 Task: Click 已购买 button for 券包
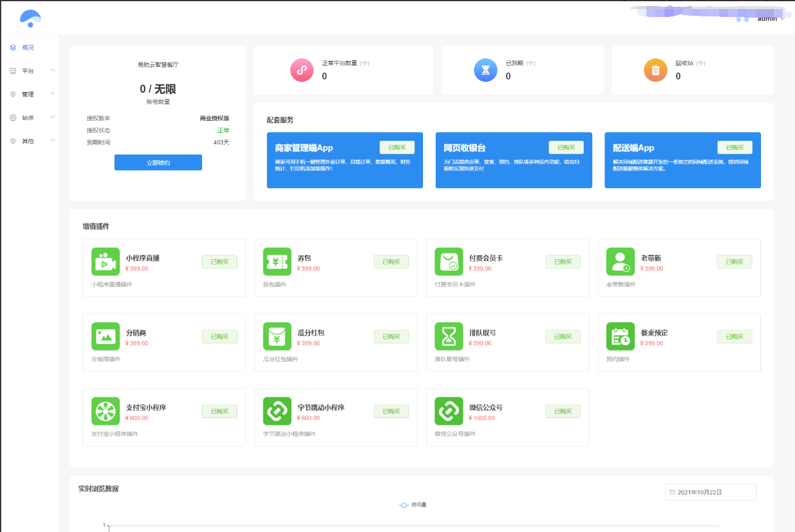coord(391,261)
